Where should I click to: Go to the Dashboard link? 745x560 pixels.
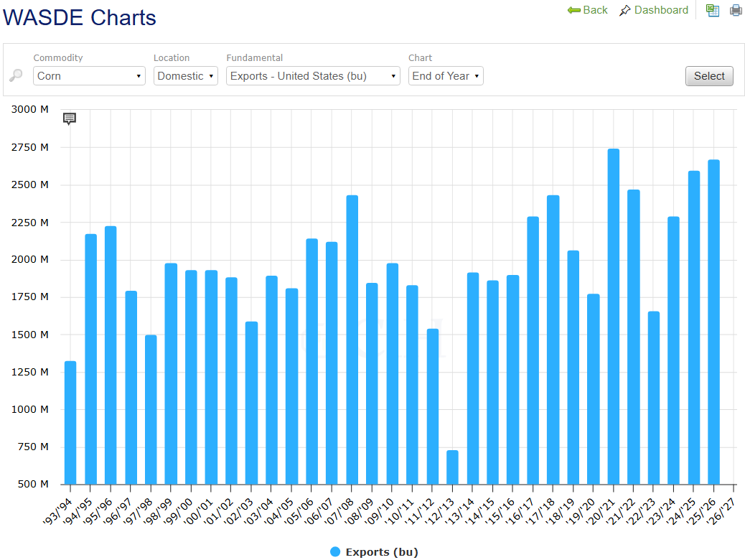coord(661,10)
